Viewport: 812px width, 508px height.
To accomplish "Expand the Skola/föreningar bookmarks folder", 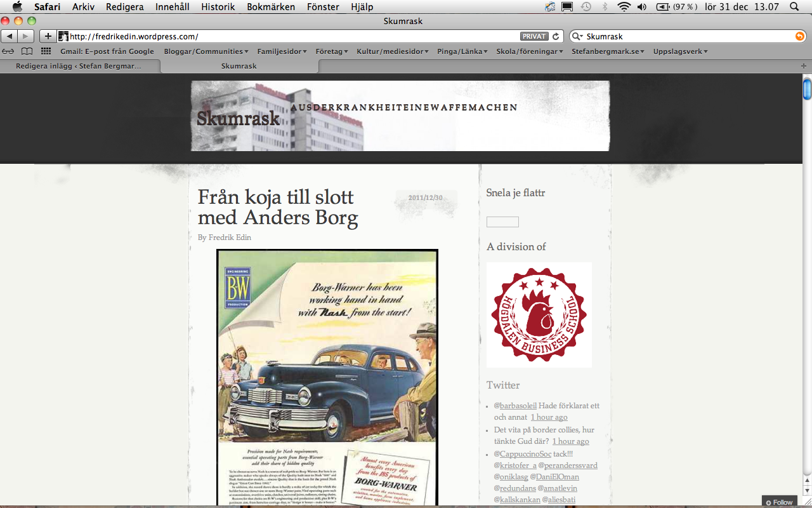I will click(529, 51).
